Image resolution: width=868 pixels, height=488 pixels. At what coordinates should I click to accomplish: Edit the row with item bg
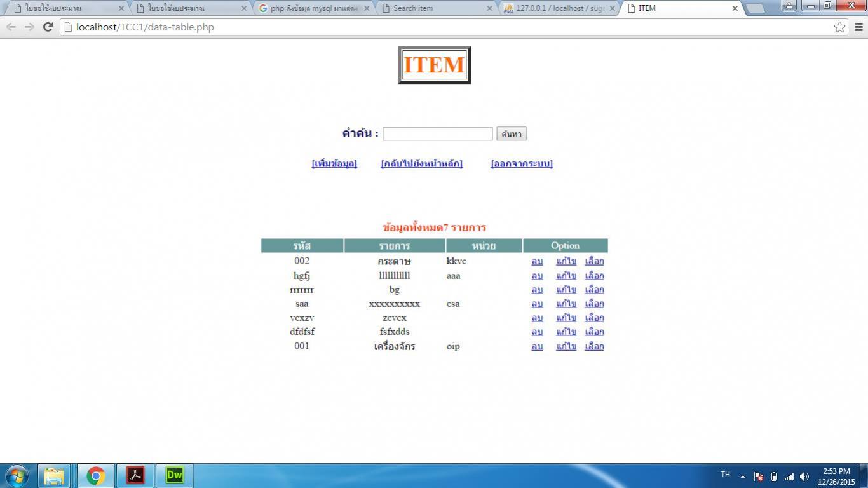pos(566,290)
